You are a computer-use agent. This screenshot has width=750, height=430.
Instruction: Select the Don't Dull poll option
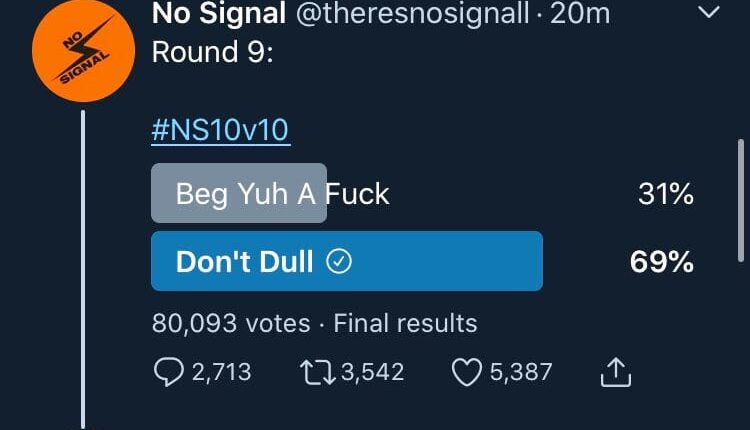pos(346,262)
